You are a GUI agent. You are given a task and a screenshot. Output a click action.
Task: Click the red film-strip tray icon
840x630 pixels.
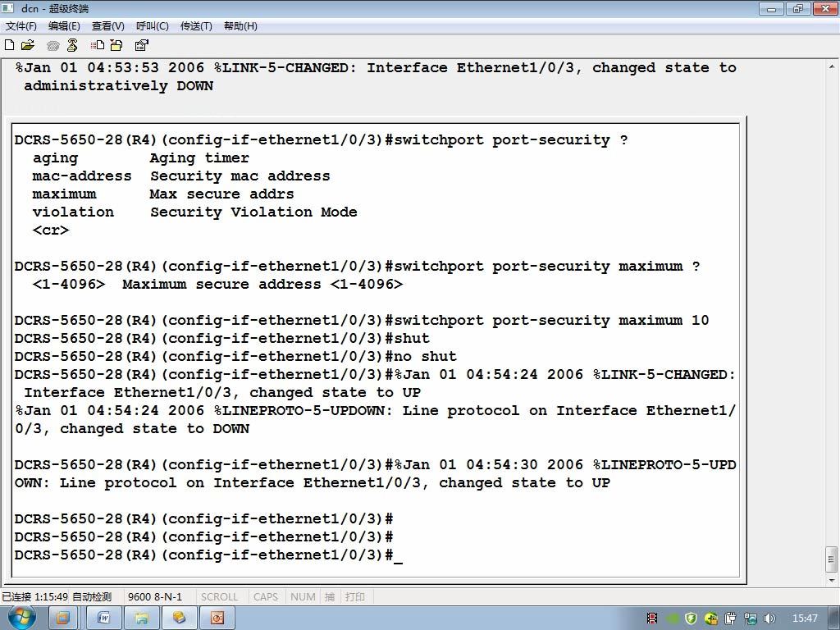(652, 619)
